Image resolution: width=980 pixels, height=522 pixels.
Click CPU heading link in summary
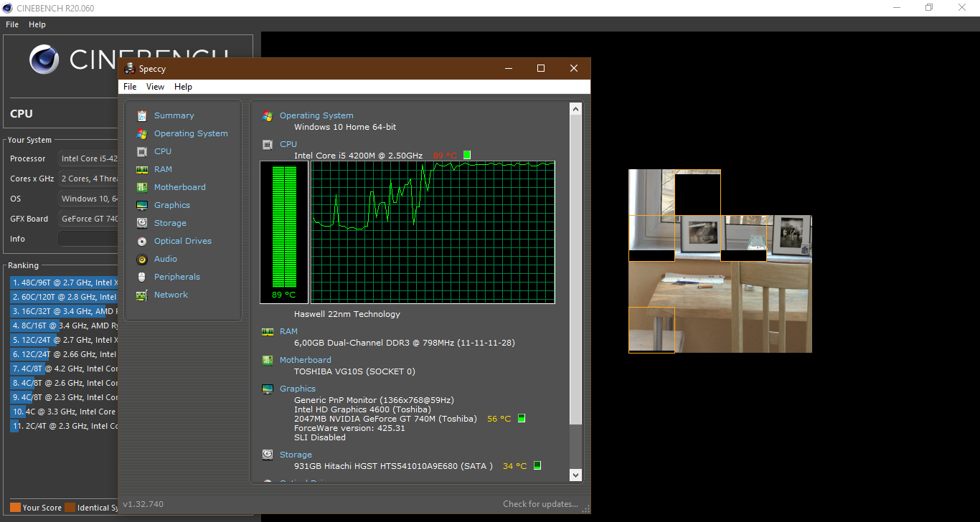coord(288,144)
